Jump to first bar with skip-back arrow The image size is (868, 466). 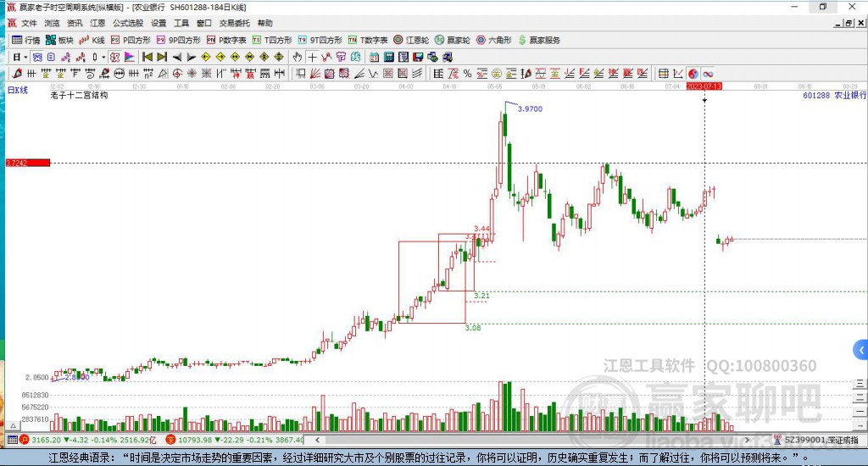click(x=147, y=57)
